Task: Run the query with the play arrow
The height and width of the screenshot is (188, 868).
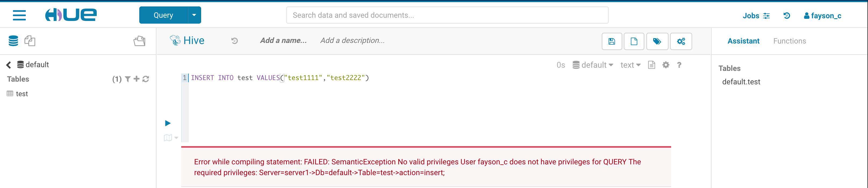Action: tap(168, 123)
